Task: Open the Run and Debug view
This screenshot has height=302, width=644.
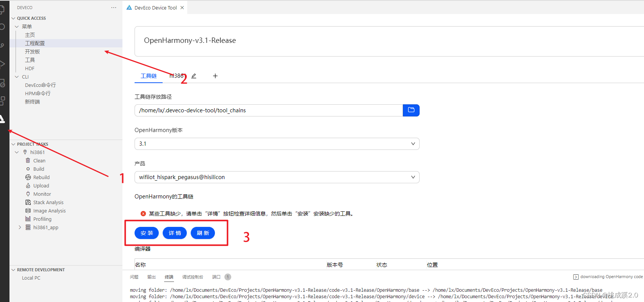Action: point(2,64)
